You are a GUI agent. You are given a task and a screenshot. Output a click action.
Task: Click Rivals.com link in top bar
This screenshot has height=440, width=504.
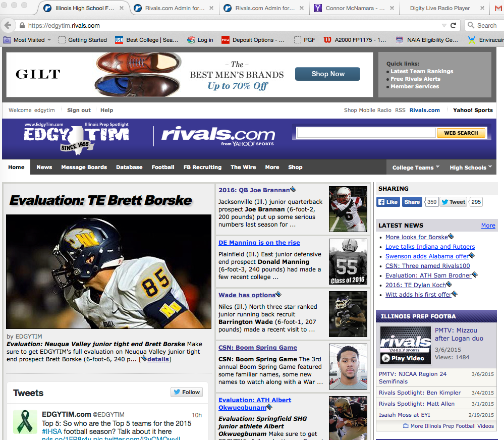click(x=424, y=110)
